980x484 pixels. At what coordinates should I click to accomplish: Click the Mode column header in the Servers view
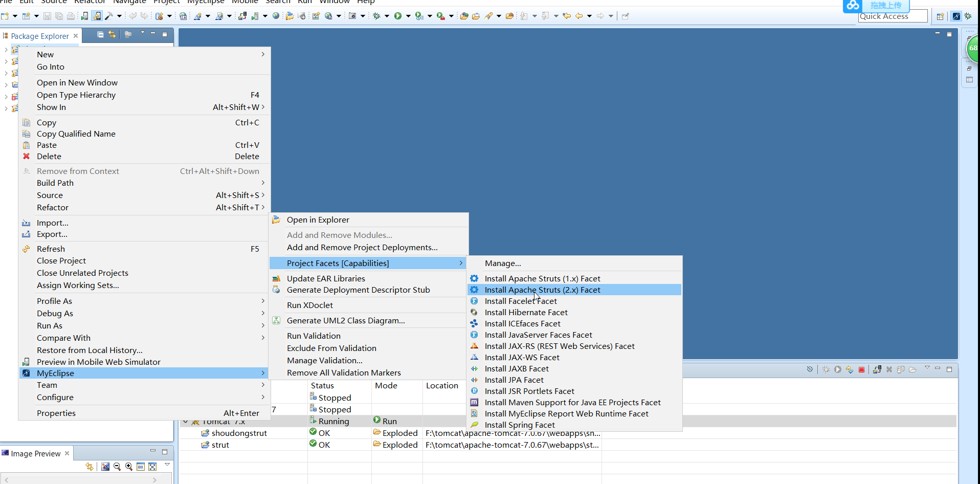tap(386, 385)
